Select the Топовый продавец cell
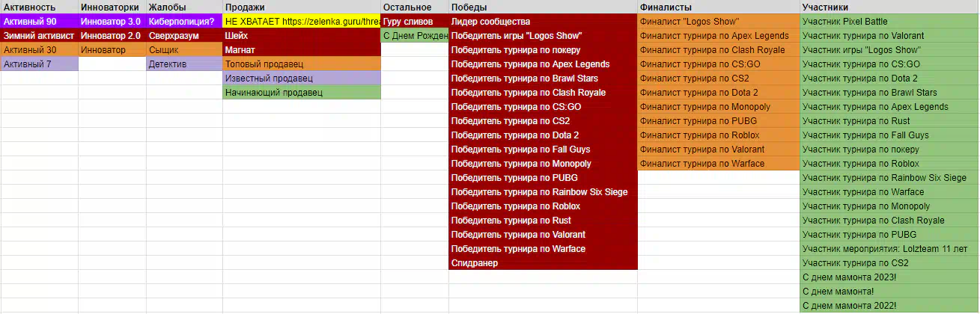The height and width of the screenshot is (314, 980). click(302, 64)
